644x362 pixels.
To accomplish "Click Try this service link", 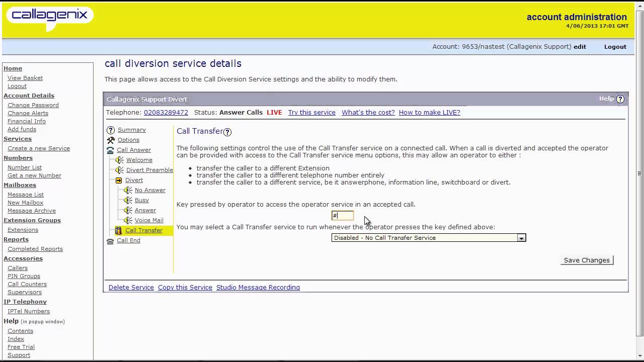I will coord(312,113).
